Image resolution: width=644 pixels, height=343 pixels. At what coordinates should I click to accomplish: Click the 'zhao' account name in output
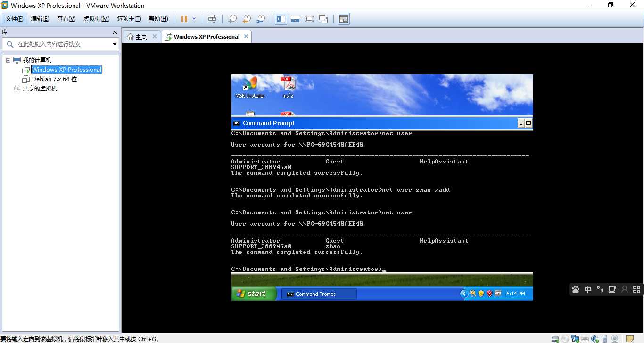pos(333,246)
